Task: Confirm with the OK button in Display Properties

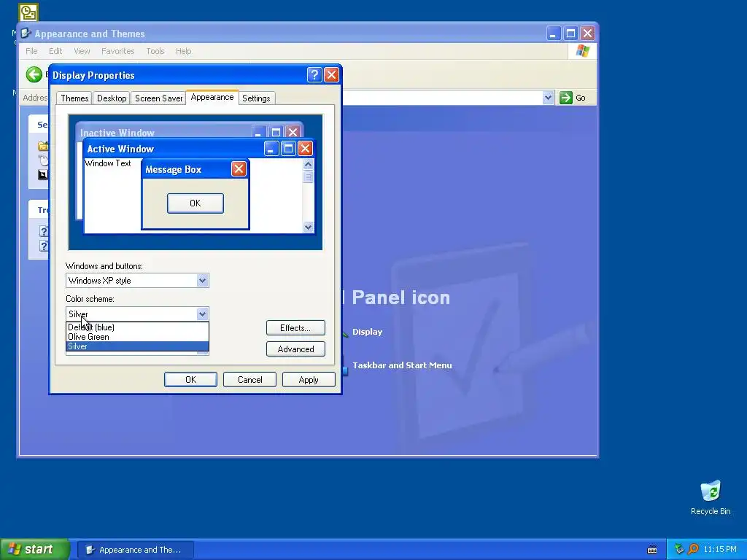Action: point(190,379)
